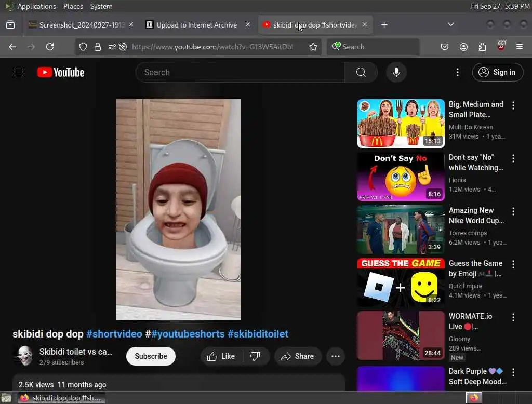Open Big, Medium and Small Plate thumbnail
532x404 pixels.
tap(401, 124)
